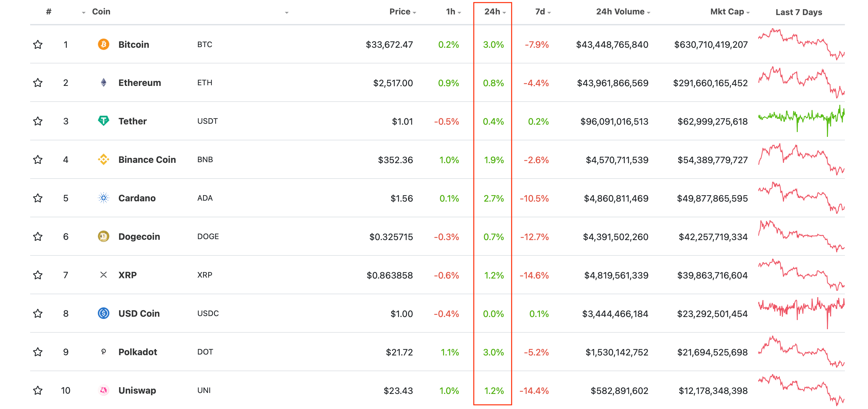868x409 pixels.
Task: Click Dogecoin price $0.325715
Action: 391,237
